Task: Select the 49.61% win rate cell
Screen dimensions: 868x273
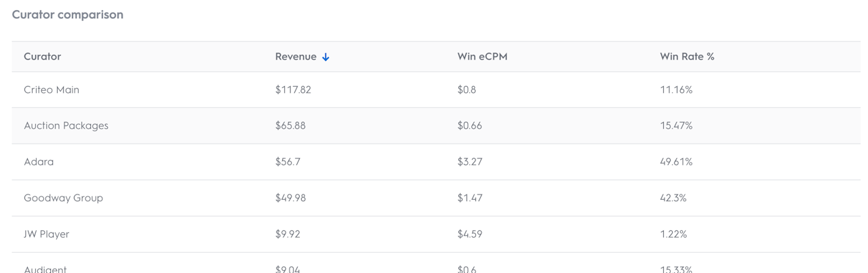Action: click(x=676, y=162)
